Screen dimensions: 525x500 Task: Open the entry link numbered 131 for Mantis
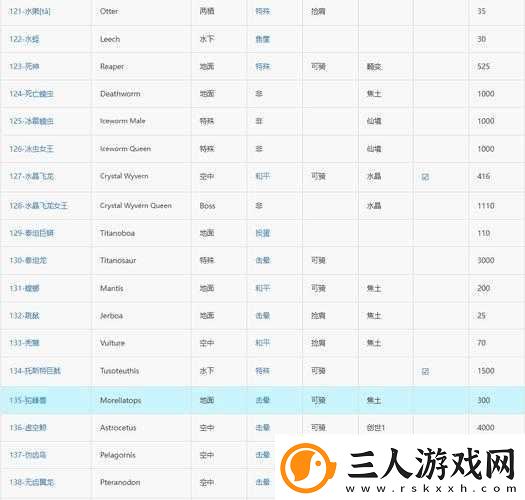coord(24,288)
